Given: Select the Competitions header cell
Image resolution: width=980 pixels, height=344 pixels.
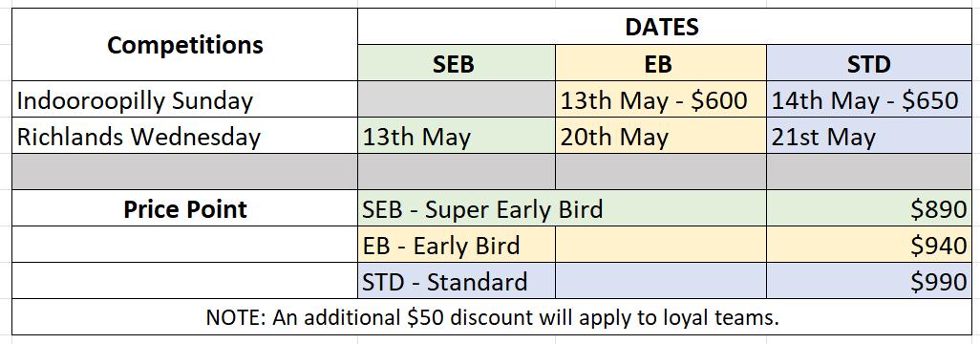Looking at the screenshot, I should click(185, 44).
